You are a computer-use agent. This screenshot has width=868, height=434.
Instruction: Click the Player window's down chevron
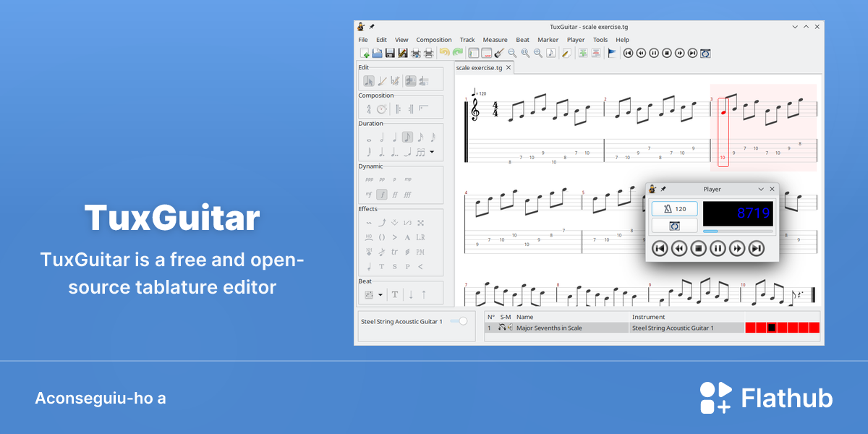point(761,189)
